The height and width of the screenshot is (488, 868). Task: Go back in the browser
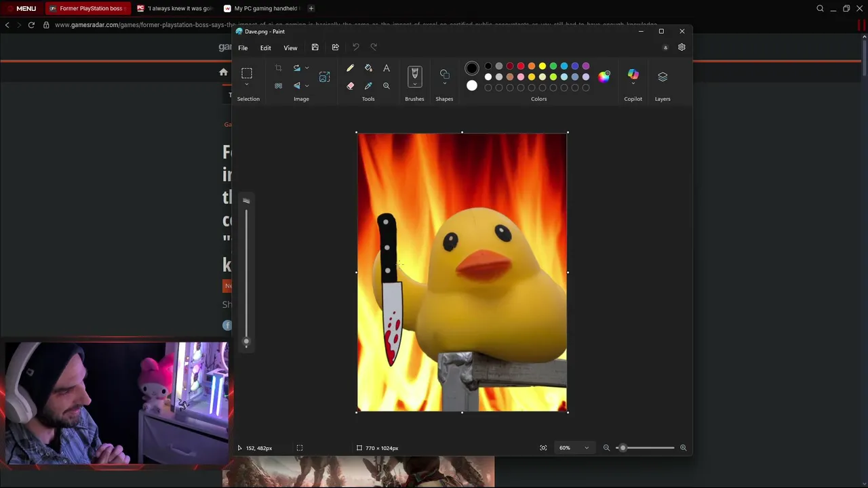[7, 25]
